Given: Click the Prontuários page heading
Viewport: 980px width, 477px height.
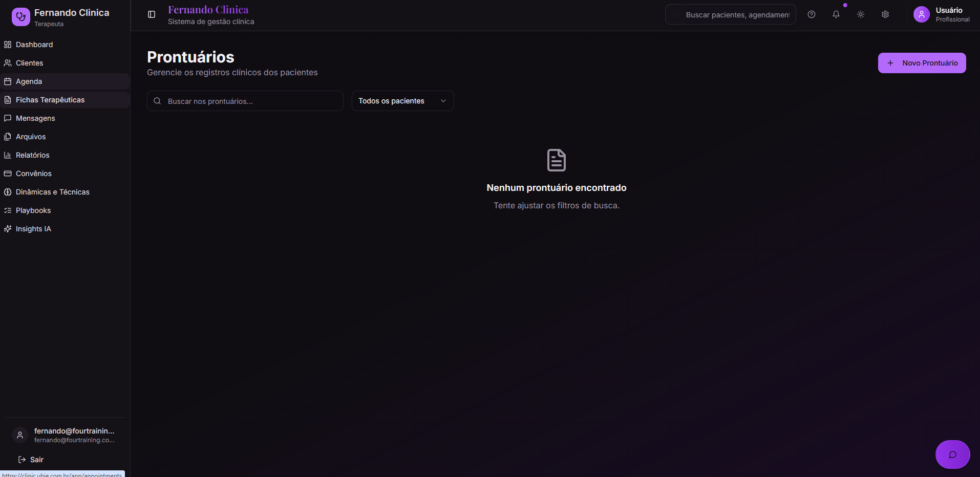Looking at the screenshot, I should [x=190, y=57].
